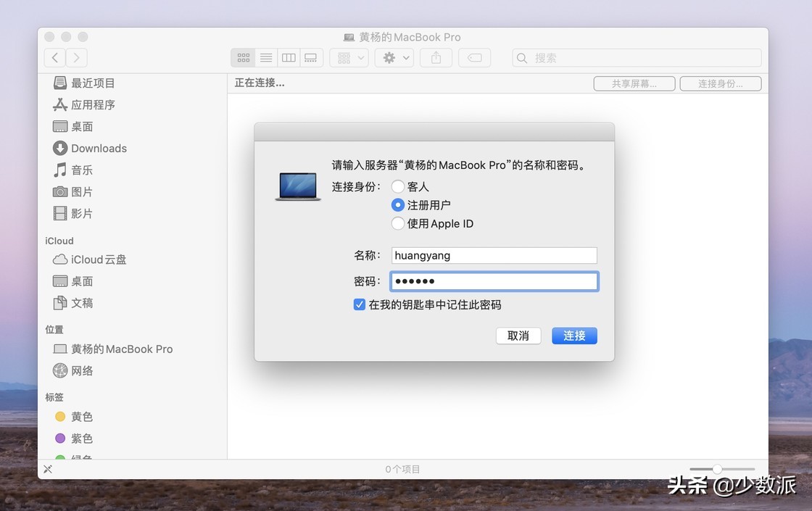Select the 使用 Apple ID option

[397, 224]
